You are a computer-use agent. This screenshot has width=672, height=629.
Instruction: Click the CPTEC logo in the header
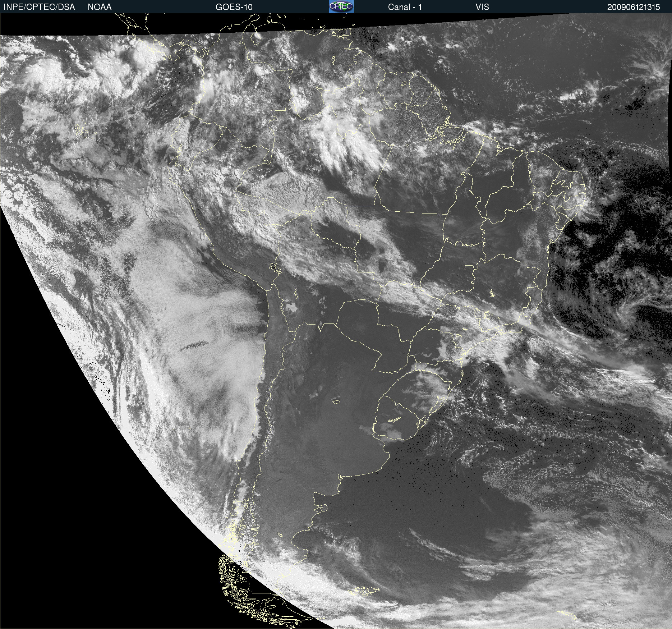click(x=341, y=6)
